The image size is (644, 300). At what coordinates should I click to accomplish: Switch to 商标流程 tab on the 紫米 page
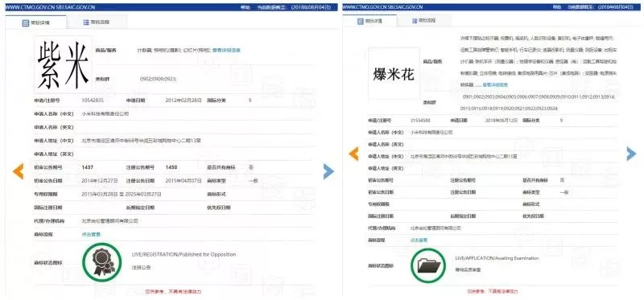pos(97,23)
